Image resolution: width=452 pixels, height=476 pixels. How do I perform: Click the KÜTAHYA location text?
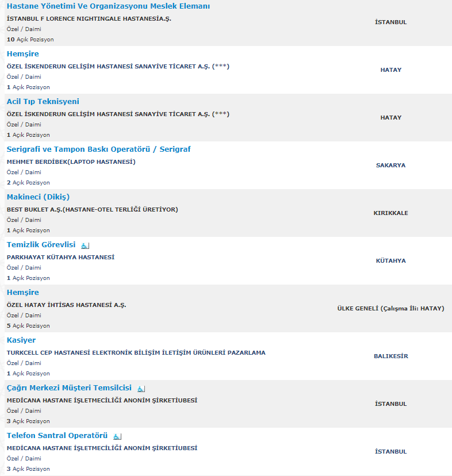click(390, 261)
